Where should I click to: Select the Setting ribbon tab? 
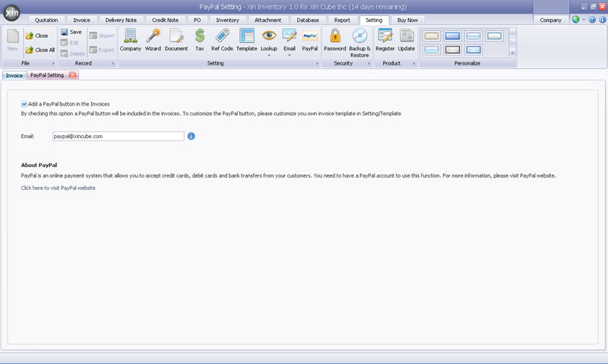374,21
